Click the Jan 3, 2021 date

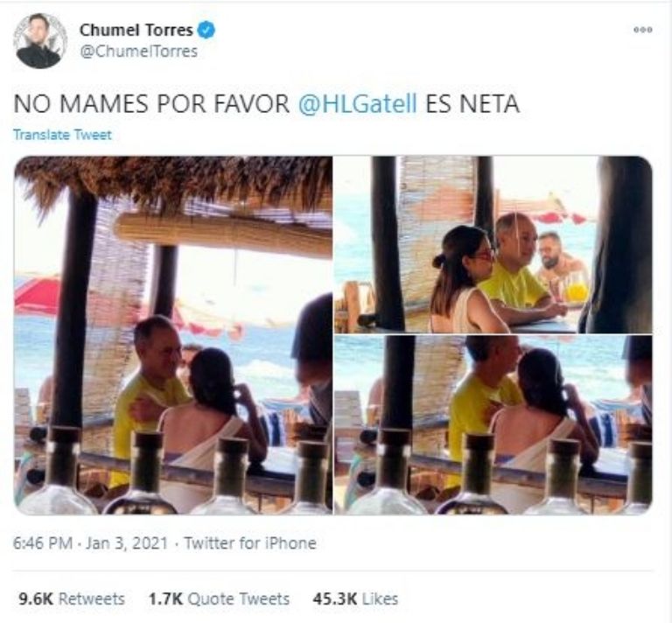126,543
